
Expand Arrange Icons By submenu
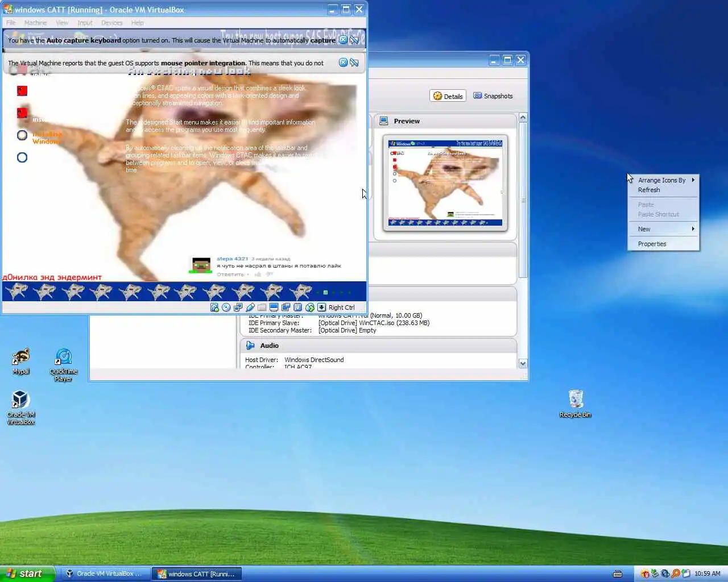[x=663, y=180]
